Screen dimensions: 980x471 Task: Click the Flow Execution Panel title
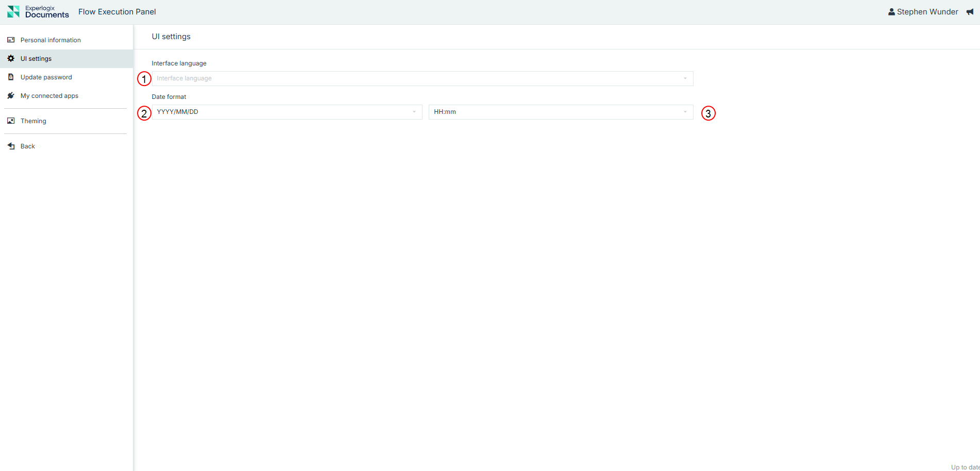coord(117,12)
